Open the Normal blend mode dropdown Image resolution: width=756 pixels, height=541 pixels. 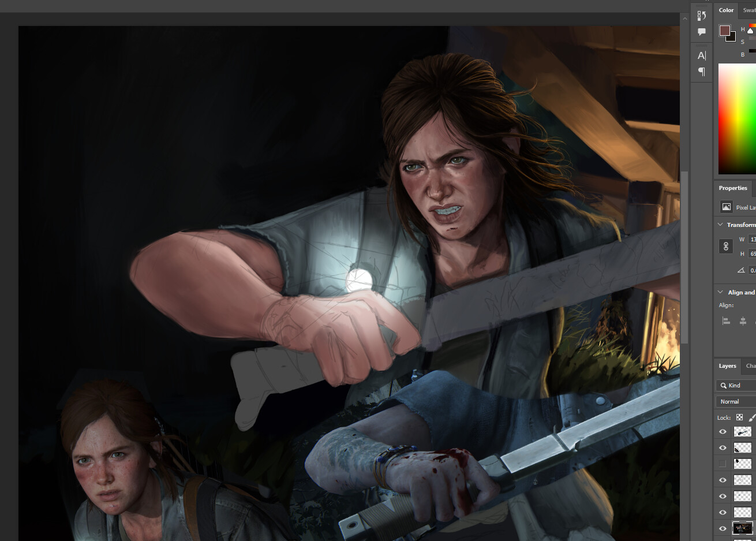pos(736,401)
